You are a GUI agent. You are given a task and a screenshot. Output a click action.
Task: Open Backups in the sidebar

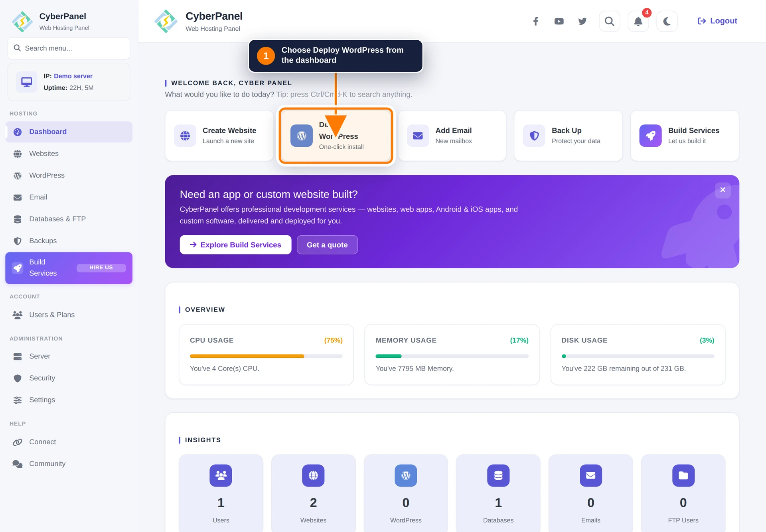(x=69, y=241)
